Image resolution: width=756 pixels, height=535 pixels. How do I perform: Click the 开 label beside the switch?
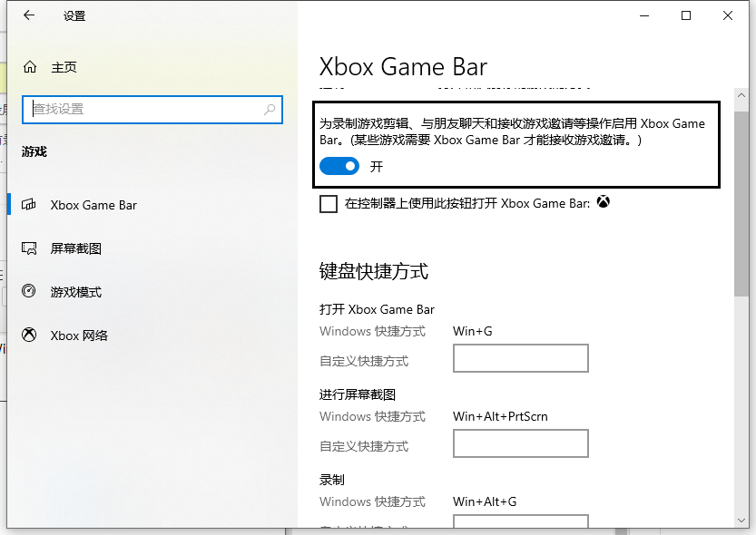377,167
